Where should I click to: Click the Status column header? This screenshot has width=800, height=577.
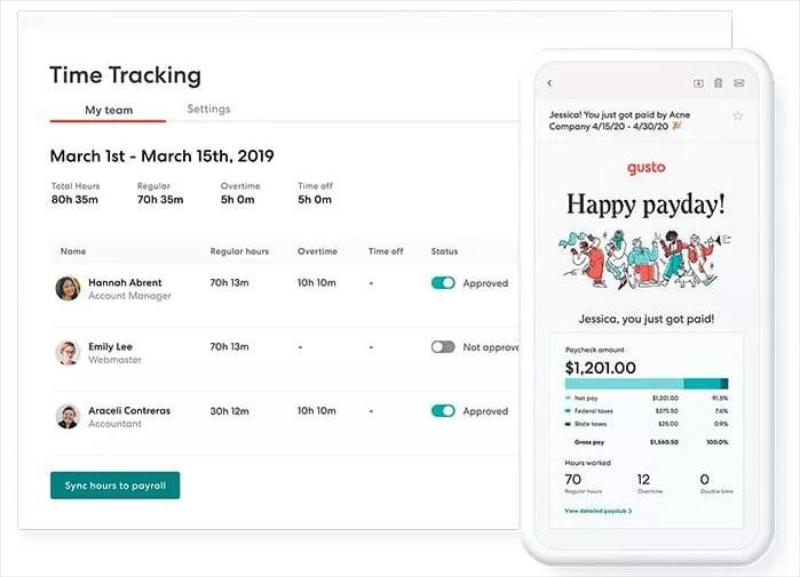point(444,251)
